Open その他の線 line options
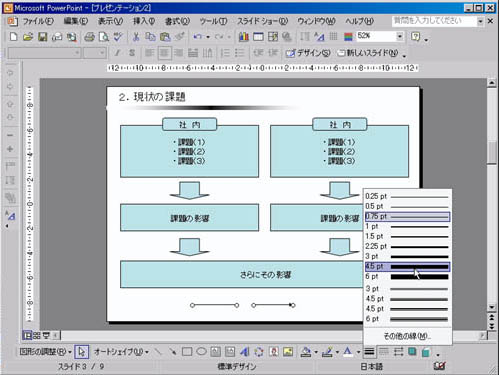 coord(407,336)
